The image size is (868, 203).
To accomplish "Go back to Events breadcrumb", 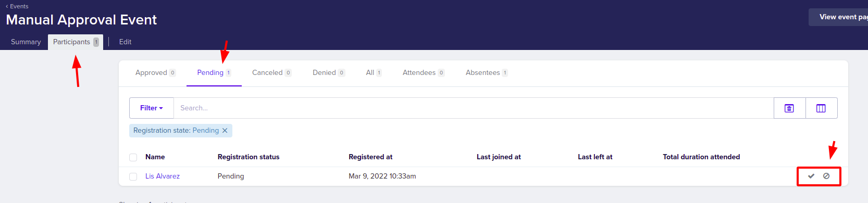I will click(17, 6).
